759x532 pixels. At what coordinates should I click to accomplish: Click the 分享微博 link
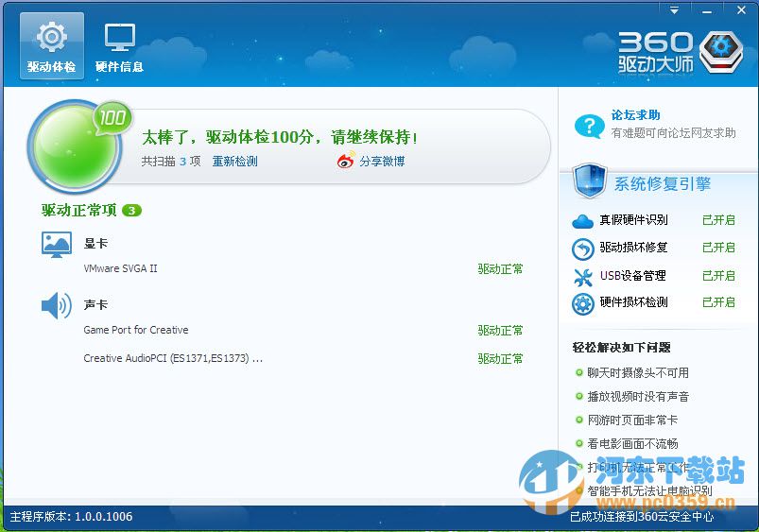coord(382,162)
